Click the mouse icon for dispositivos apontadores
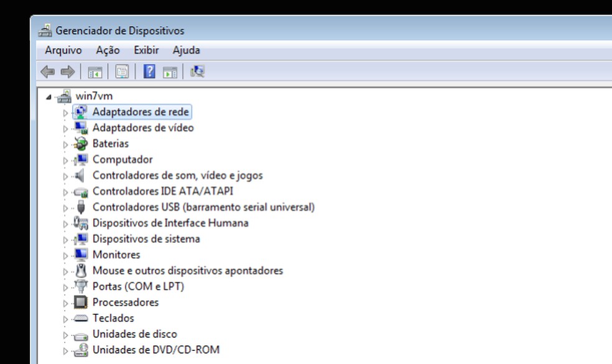 81,271
